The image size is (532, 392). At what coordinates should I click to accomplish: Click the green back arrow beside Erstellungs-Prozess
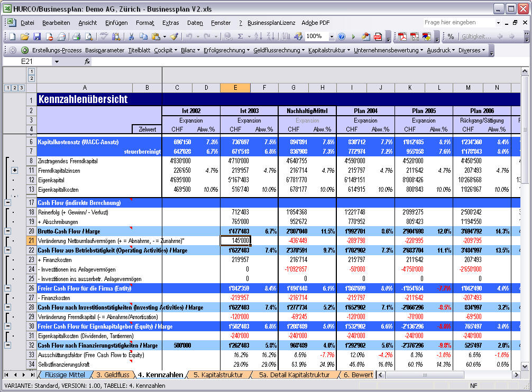pos(25,50)
